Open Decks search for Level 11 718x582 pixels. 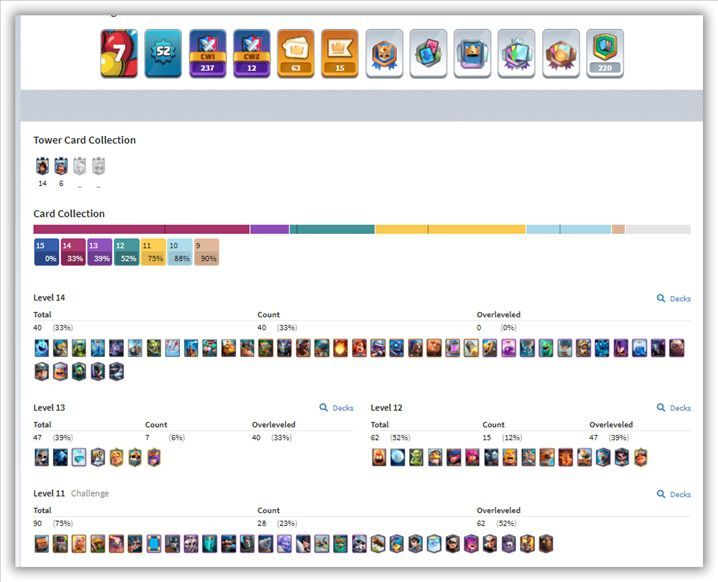674,494
